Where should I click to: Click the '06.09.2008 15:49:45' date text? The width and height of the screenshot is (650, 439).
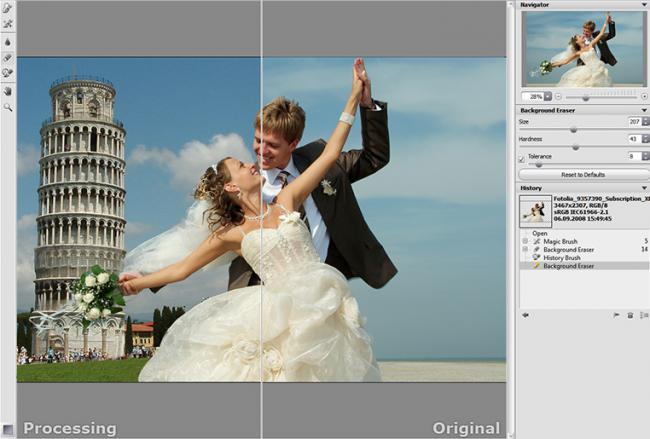pyautogui.click(x=582, y=218)
